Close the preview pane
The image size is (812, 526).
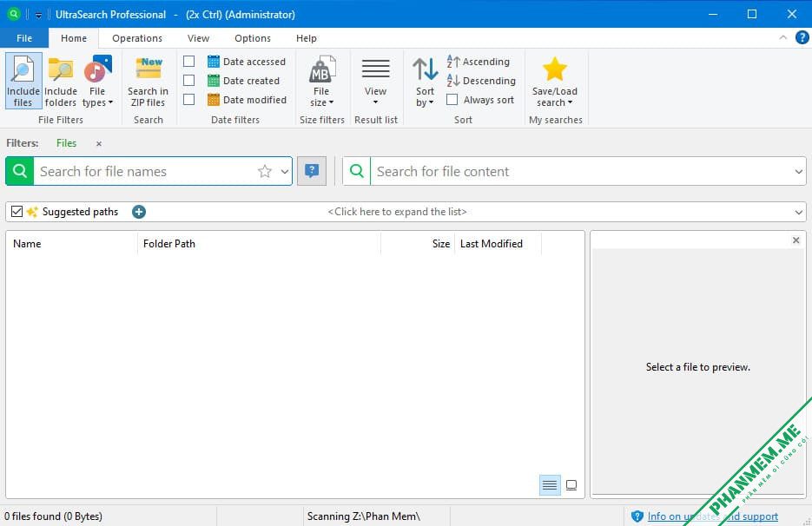(x=796, y=240)
